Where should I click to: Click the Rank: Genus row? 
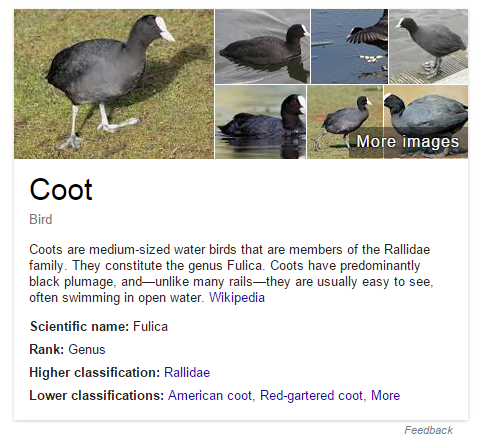[x=67, y=349]
